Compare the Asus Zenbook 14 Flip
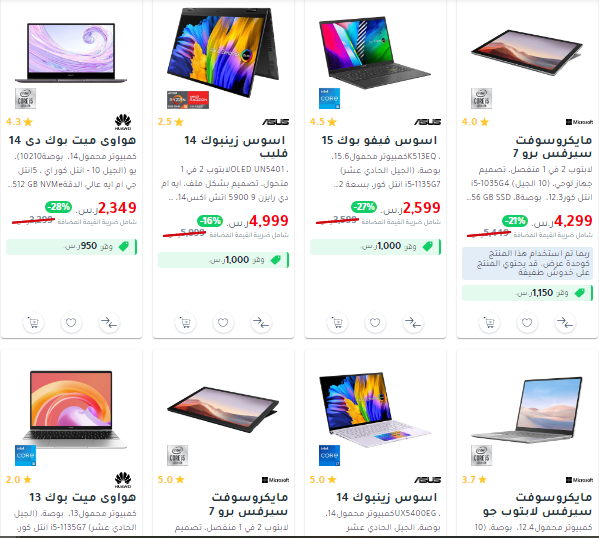 point(261,323)
